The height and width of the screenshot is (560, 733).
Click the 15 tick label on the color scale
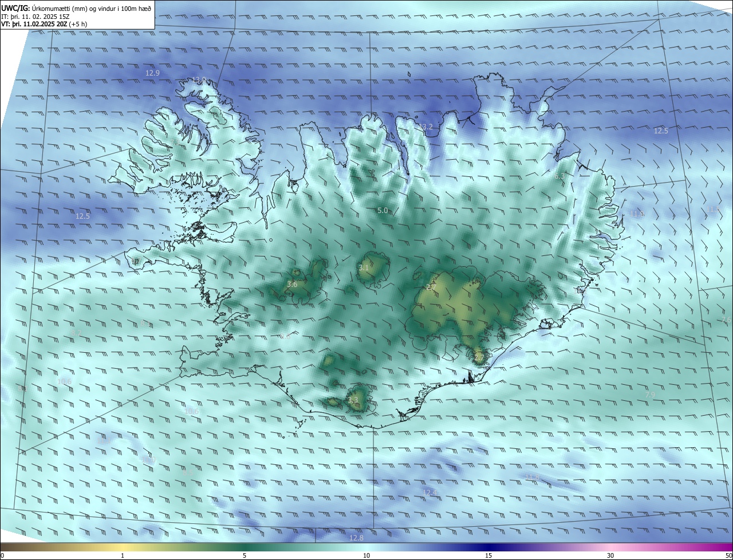point(488,555)
